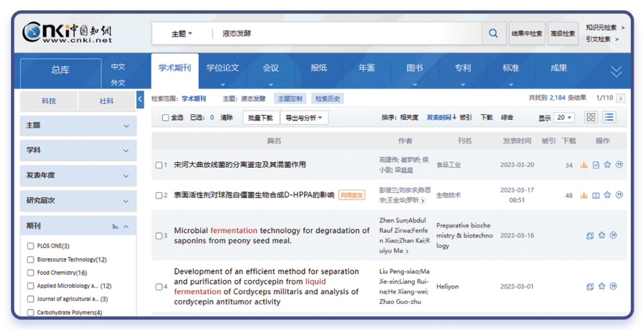The height and width of the screenshot is (330, 644).
Task: Cite article 1 with quote icon
Action: (619, 164)
